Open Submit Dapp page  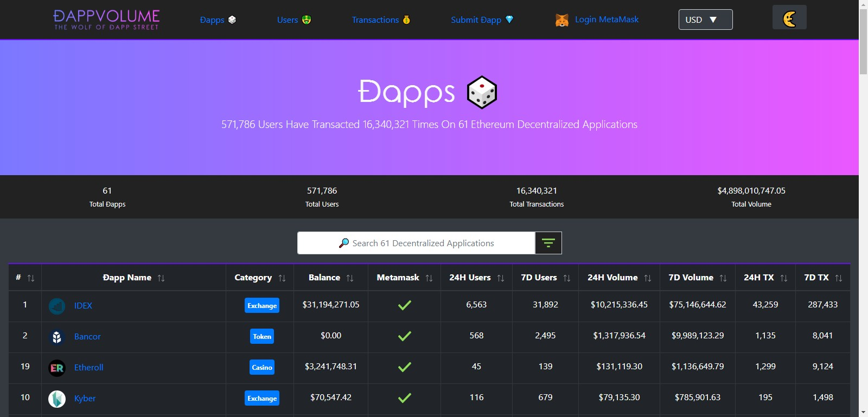[x=476, y=20]
